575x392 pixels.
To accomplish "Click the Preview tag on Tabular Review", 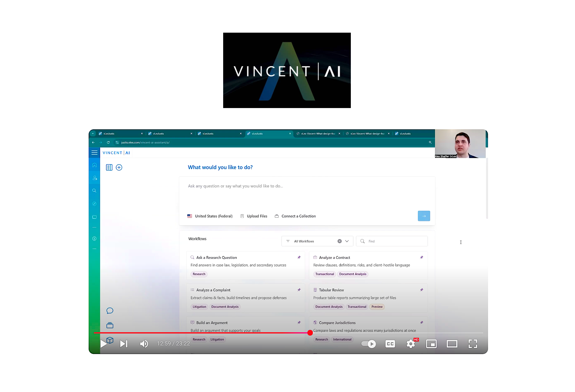I will tap(377, 307).
